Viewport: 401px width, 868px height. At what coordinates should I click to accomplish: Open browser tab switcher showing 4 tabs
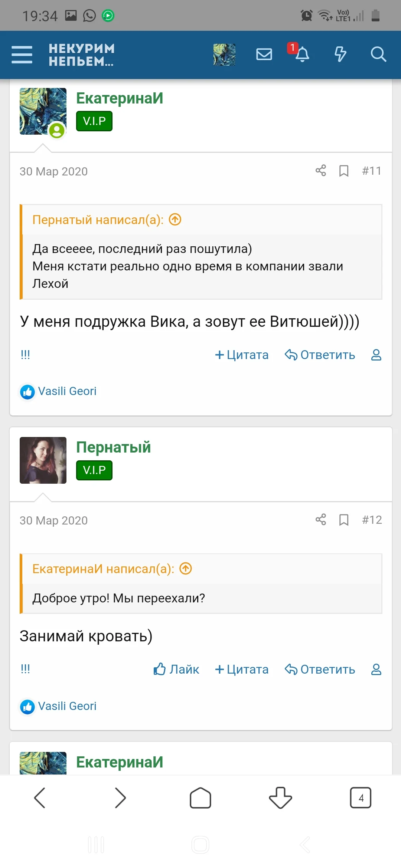click(361, 797)
